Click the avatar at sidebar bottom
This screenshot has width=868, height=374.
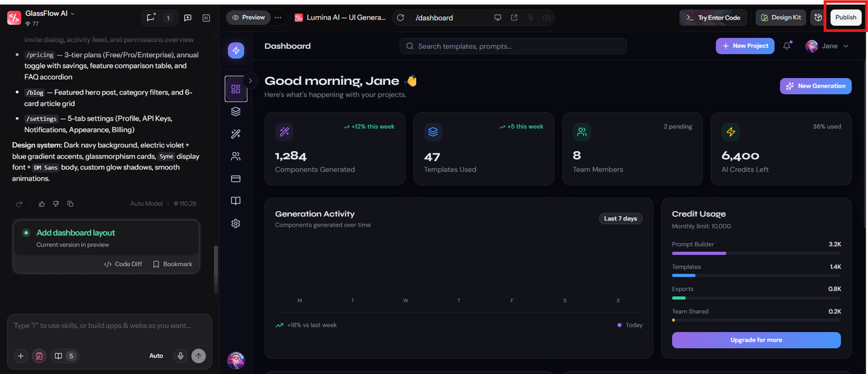[x=236, y=360]
